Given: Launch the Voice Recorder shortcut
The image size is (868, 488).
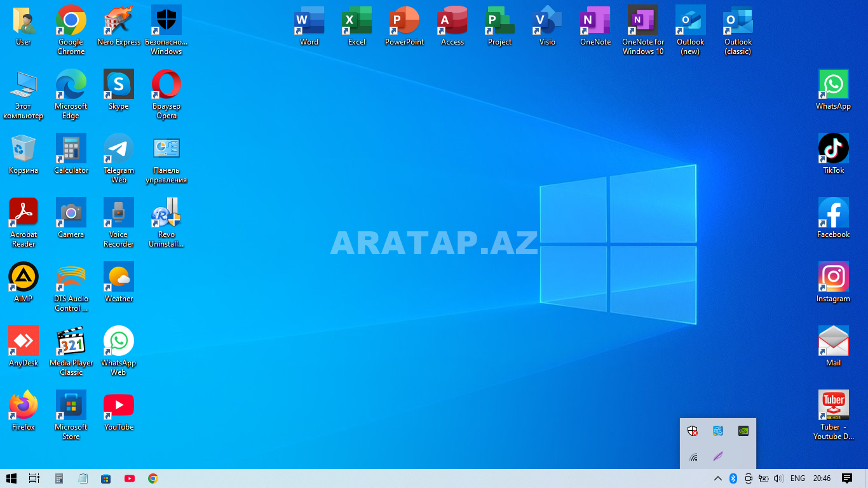Looking at the screenshot, I should 119,222.
